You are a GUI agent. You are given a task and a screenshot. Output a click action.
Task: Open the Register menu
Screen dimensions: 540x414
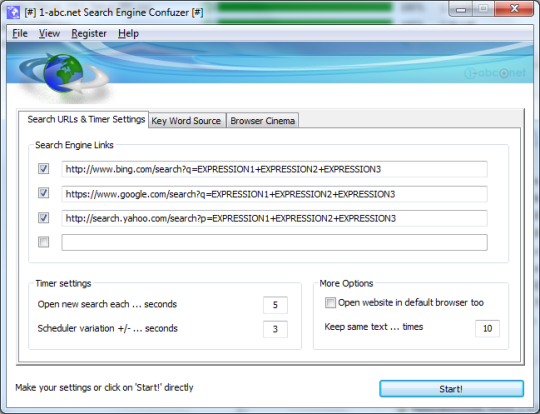point(89,33)
